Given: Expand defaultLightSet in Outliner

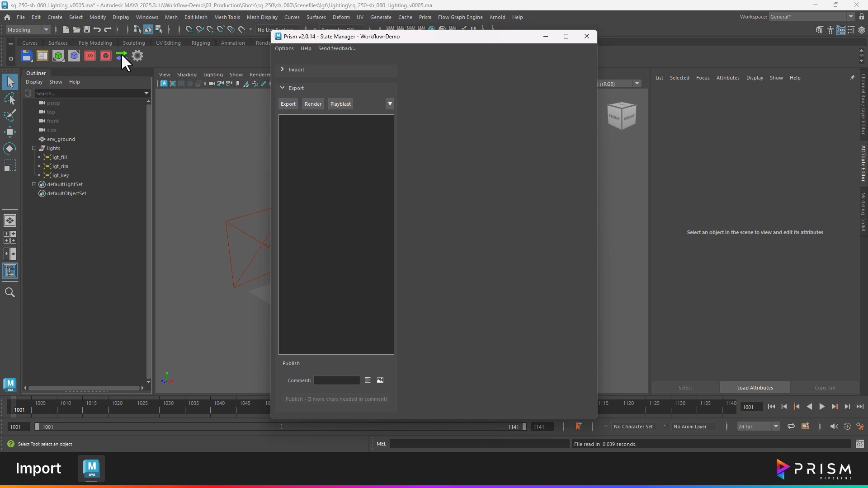Looking at the screenshot, I should tap(34, 184).
